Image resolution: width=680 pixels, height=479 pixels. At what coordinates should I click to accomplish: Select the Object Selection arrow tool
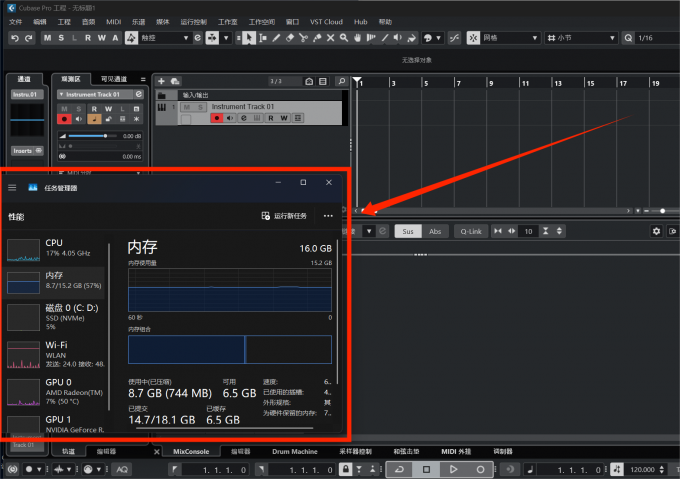tap(249, 38)
